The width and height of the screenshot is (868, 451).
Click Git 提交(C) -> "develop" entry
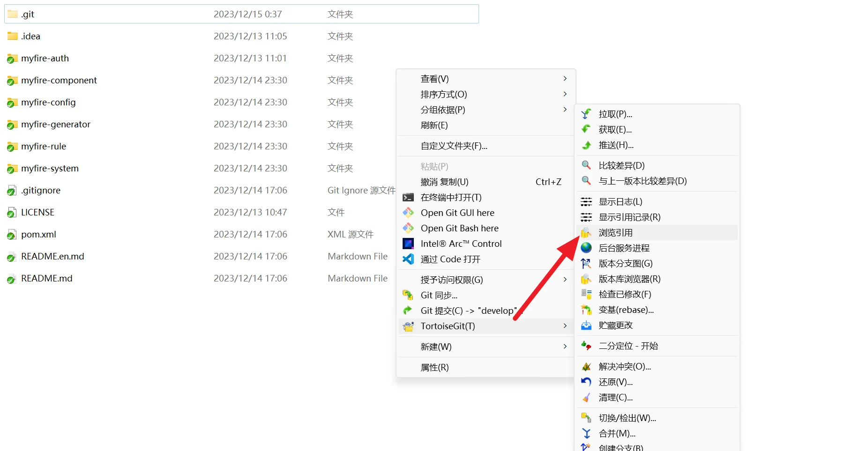[469, 311]
